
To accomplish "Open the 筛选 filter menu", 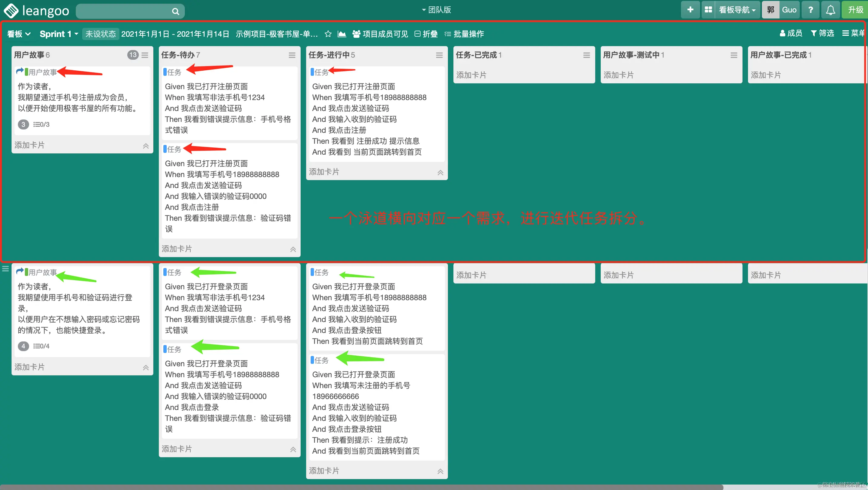I will click(822, 33).
